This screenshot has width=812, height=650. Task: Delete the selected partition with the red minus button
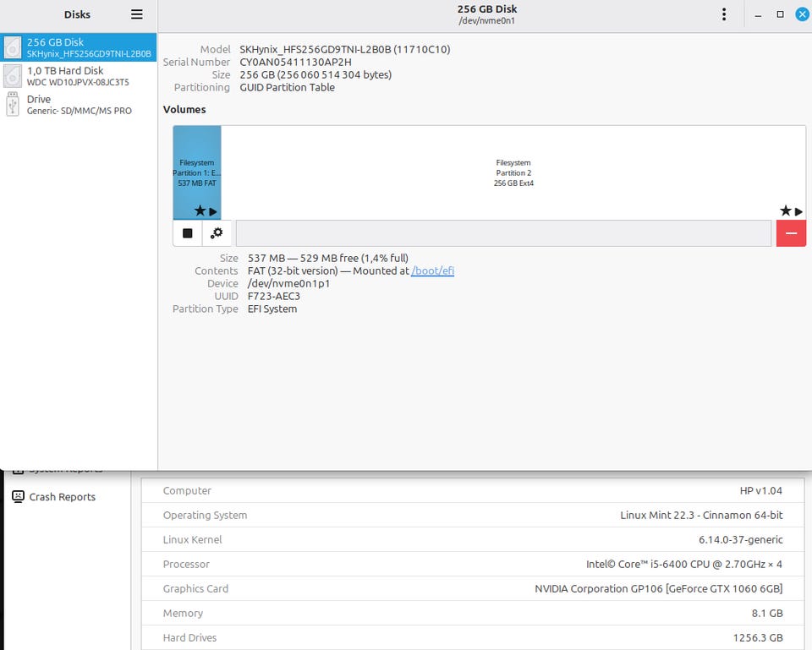(791, 233)
